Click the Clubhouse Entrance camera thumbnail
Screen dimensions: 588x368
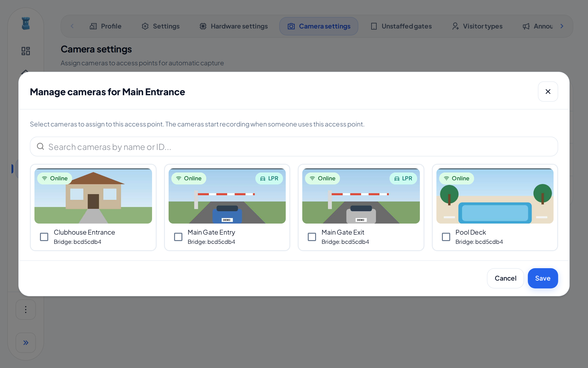(x=93, y=196)
